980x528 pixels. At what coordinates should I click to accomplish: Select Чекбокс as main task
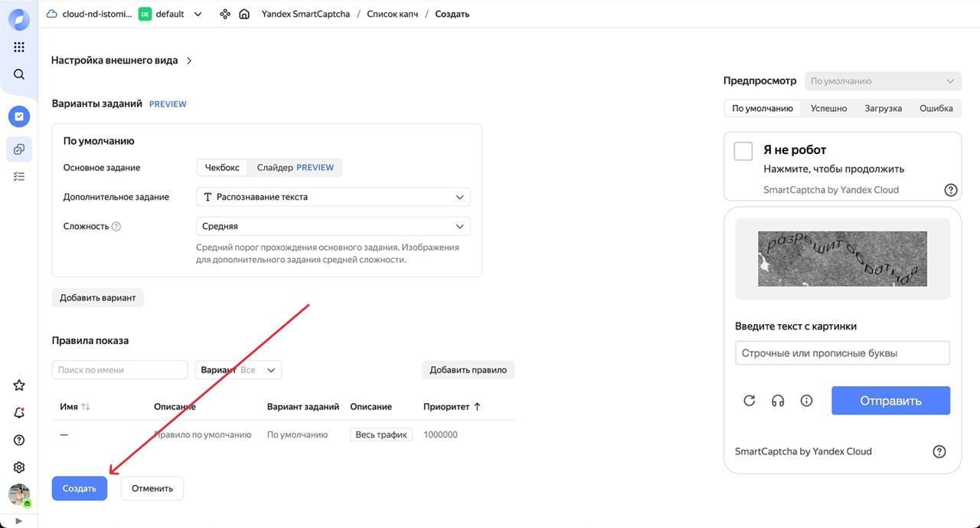(x=222, y=167)
